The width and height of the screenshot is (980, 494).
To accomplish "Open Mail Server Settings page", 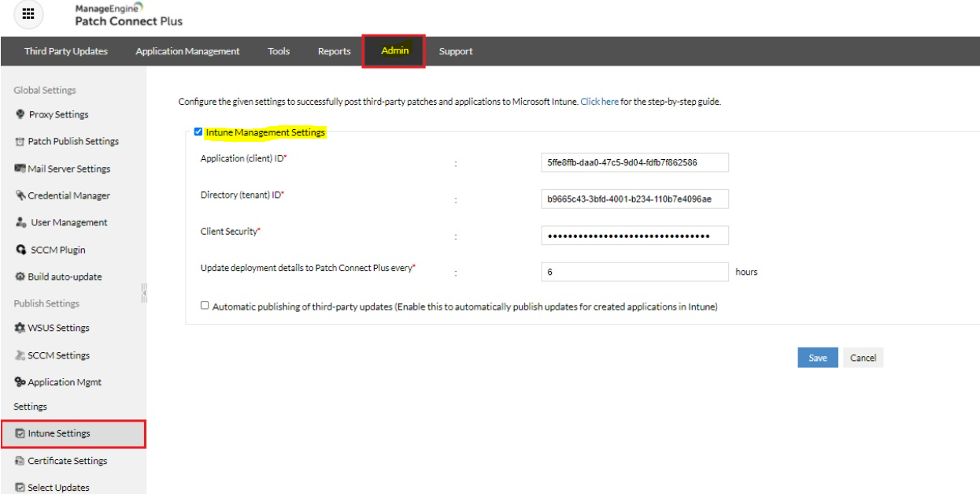I will click(68, 169).
